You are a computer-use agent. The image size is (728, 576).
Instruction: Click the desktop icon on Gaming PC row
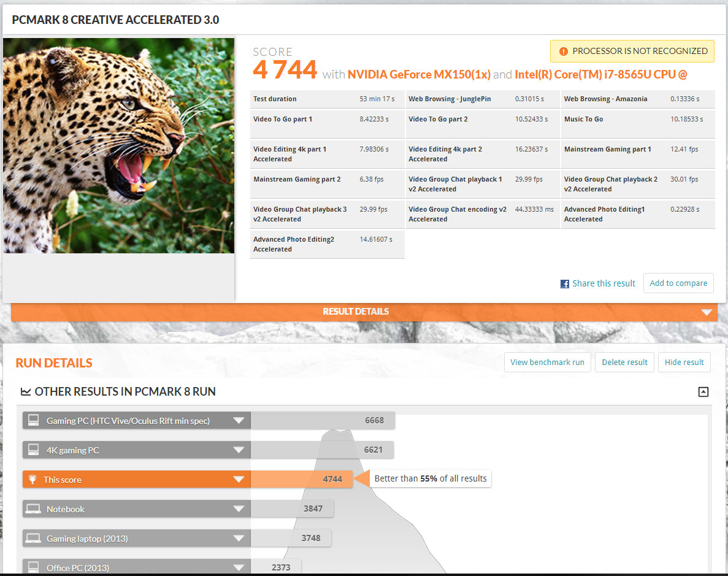pos(33,420)
